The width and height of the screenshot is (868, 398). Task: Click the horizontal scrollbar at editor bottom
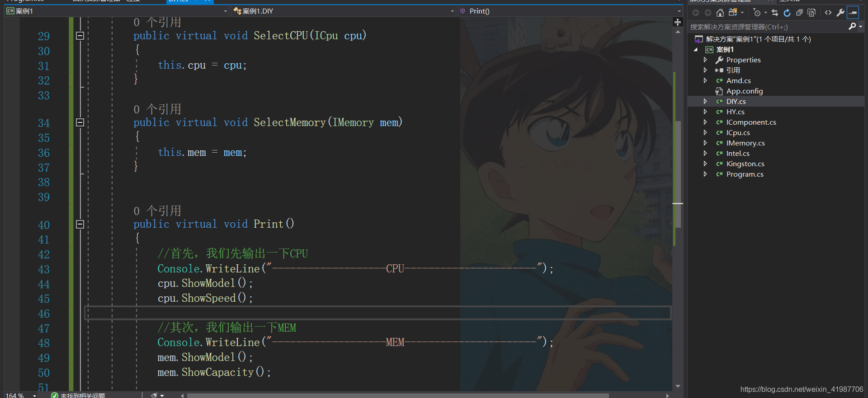(398, 395)
